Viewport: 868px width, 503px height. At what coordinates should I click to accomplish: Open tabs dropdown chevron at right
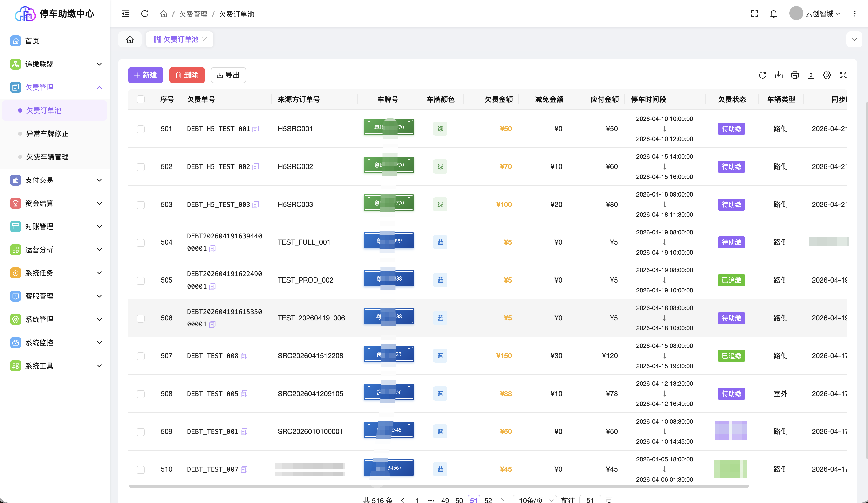[854, 40]
